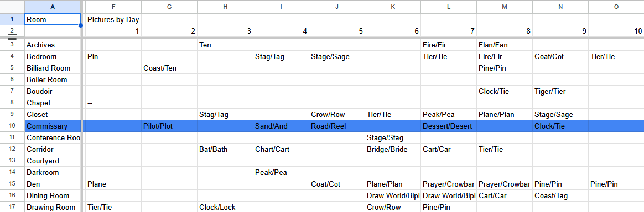
Task: Select the Commissary row label cell
Action: click(x=53, y=126)
